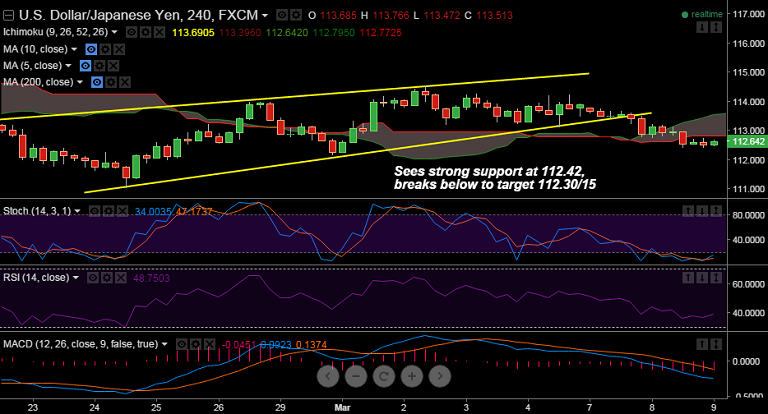The height and width of the screenshot is (414, 768).
Task: Click the RSI value 48.7503
Action: [x=151, y=278]
